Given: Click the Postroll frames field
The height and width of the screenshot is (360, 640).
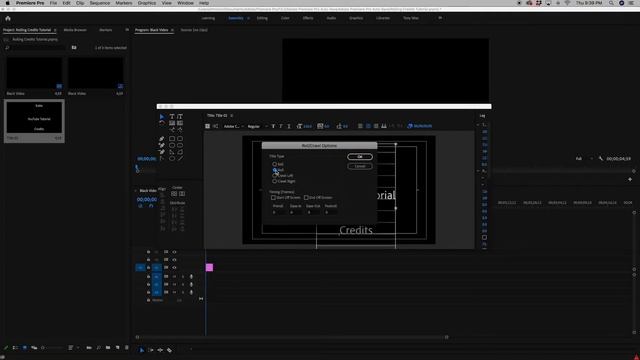Looking at the screenshot, I should click(331, 212).
